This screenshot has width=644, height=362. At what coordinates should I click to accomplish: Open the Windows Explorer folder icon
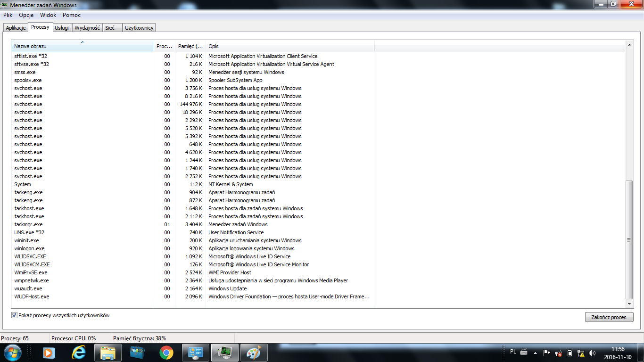pos(108,353)
